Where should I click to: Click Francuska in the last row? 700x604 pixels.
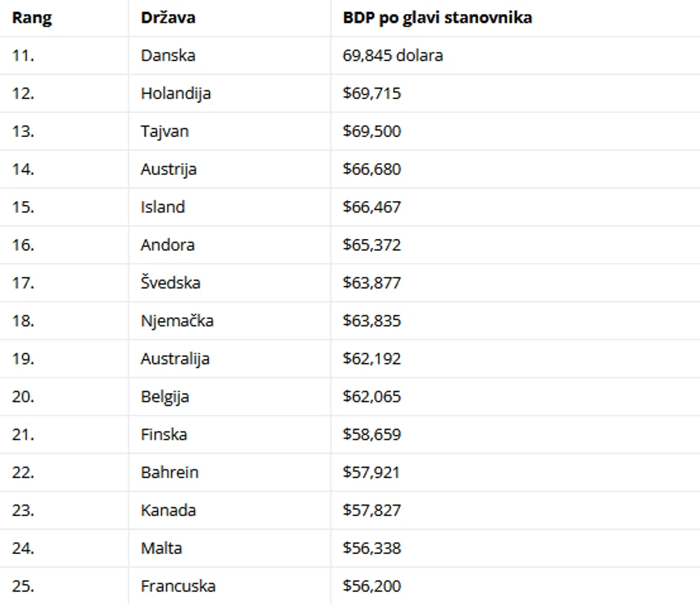click(178, 586)
